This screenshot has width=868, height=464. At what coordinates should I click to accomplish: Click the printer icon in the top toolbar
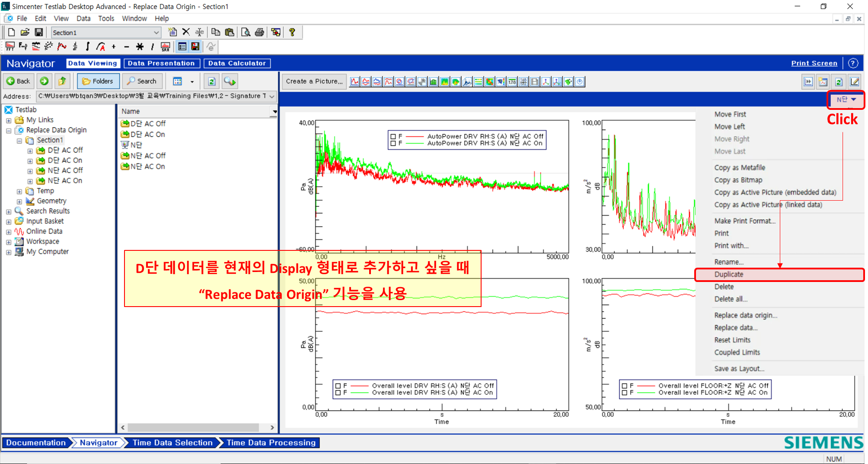click(x=259, y=32)
